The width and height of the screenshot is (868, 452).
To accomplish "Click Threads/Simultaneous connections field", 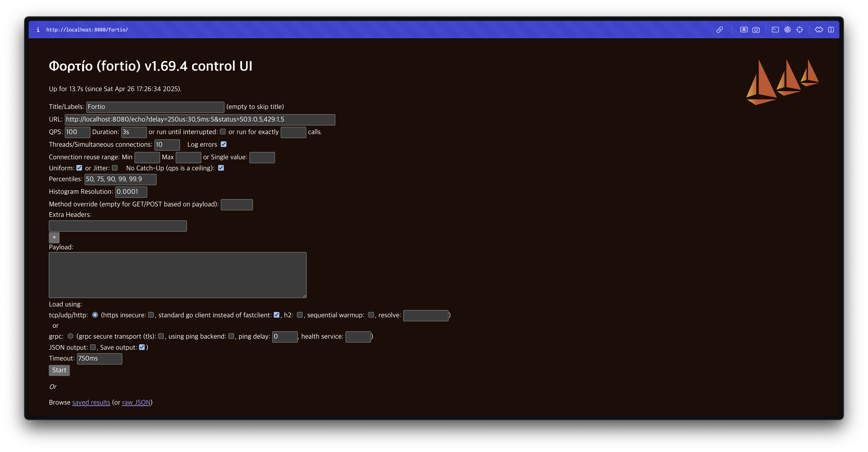I will coord(167,145).
